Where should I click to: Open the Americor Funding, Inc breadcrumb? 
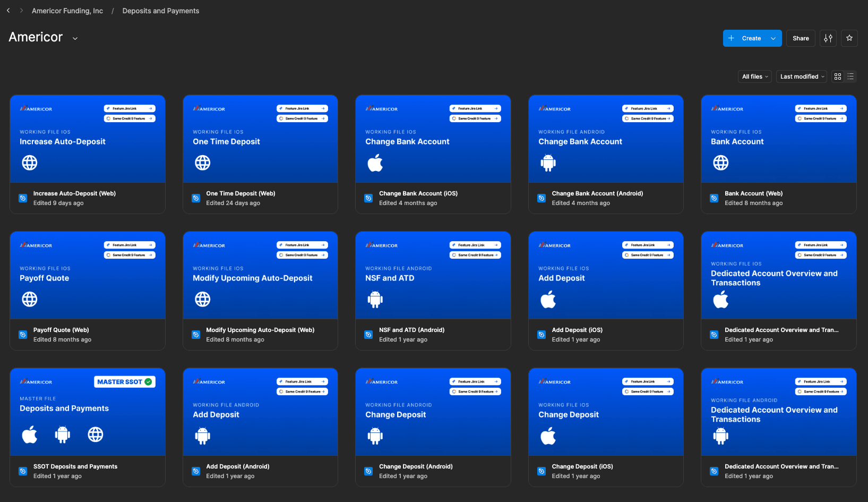(67, 11)
